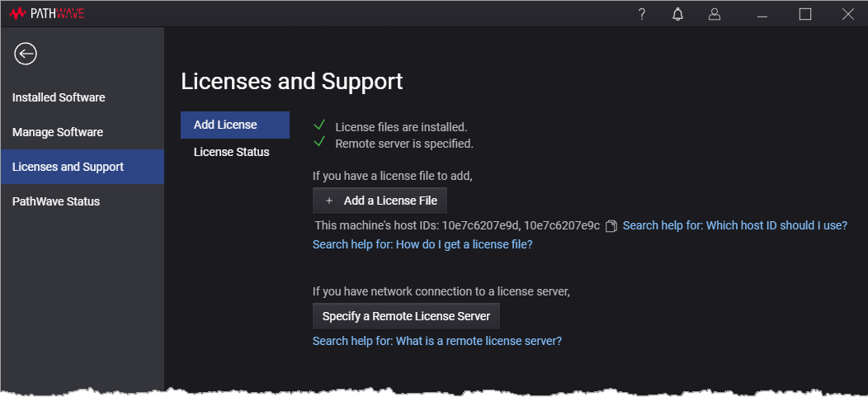Copy the machine host IDs to clipboard

point(611,226)
